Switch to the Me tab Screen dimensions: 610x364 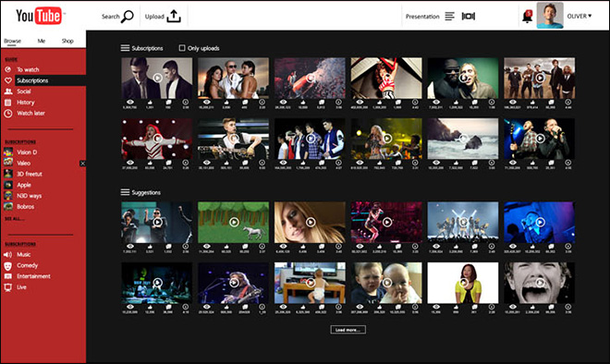click(x=42, y=41)
